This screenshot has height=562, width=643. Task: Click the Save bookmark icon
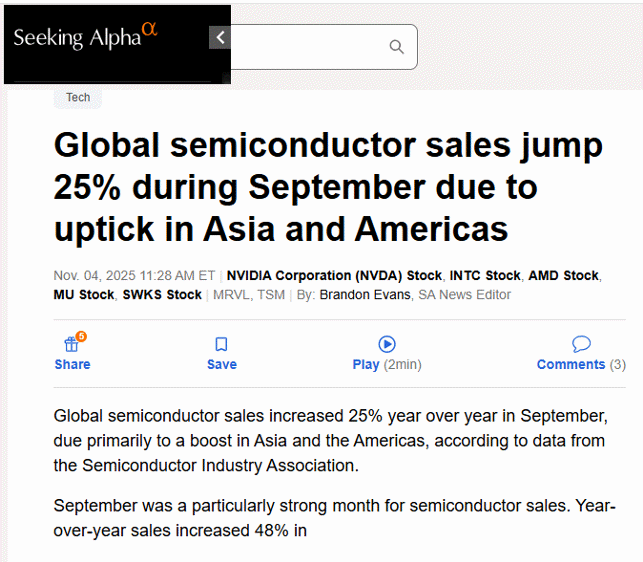222,344
